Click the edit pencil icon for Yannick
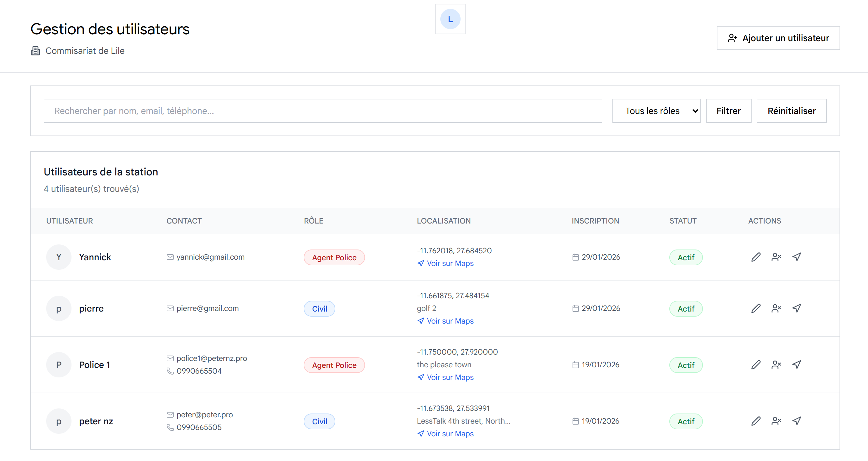868x461 pixels. [x=756, y=257]
